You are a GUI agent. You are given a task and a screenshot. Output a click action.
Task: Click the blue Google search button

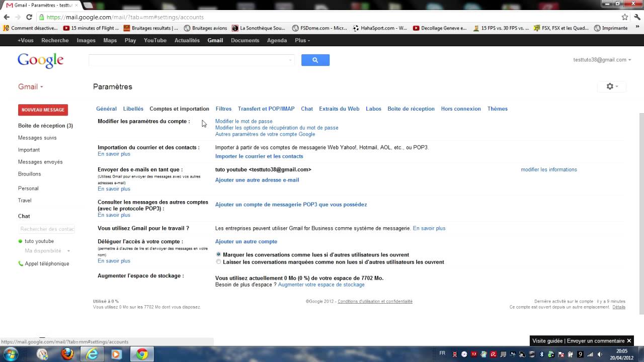pos(315,60)
